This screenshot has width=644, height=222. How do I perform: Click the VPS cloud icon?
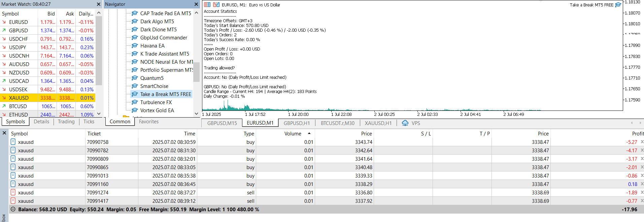point(405,123)
